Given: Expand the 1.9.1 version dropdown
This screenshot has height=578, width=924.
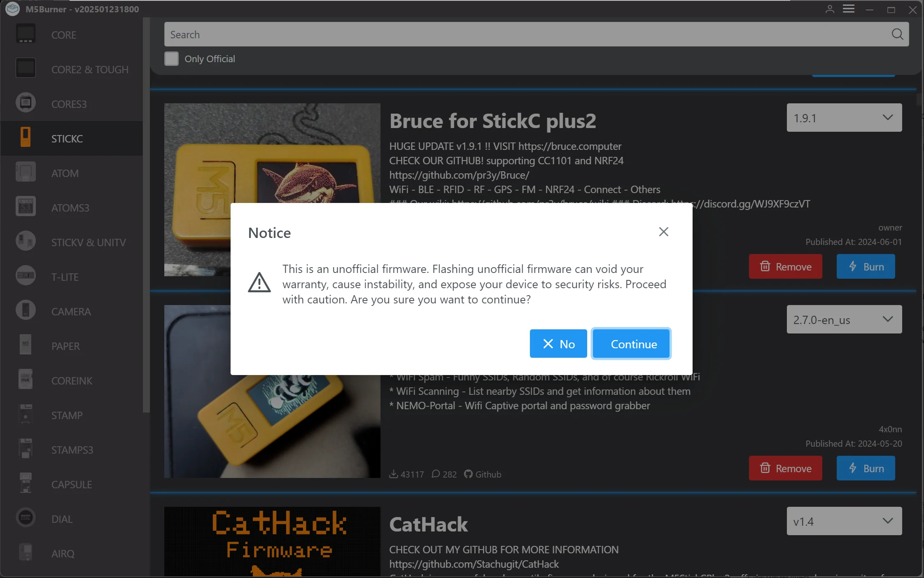Looking at the screenshot, I should [844, 118].
